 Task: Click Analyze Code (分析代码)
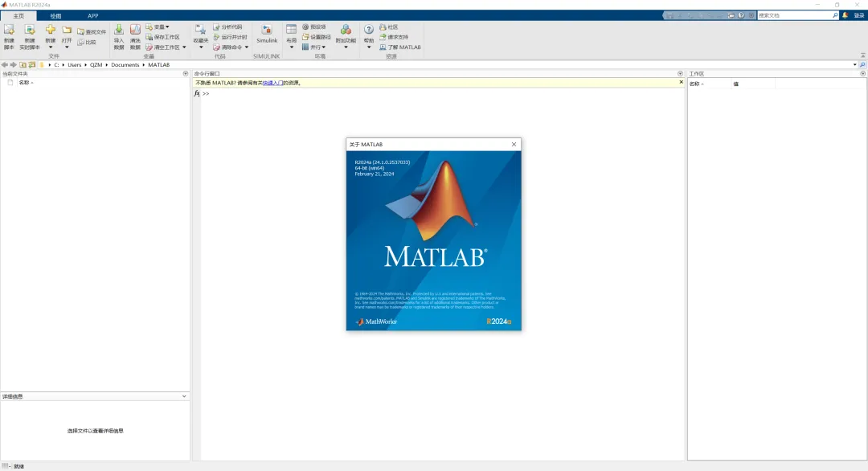[x=227, y=27]
